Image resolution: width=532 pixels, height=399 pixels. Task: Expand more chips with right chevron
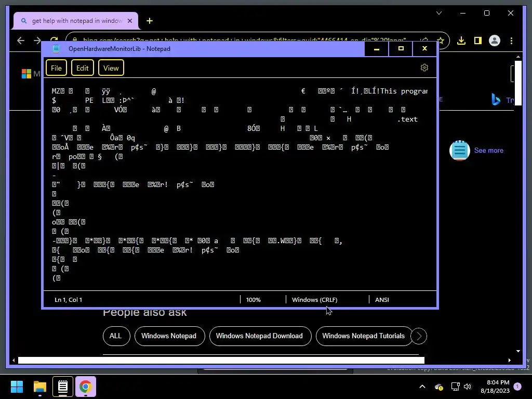pos(419,336)
